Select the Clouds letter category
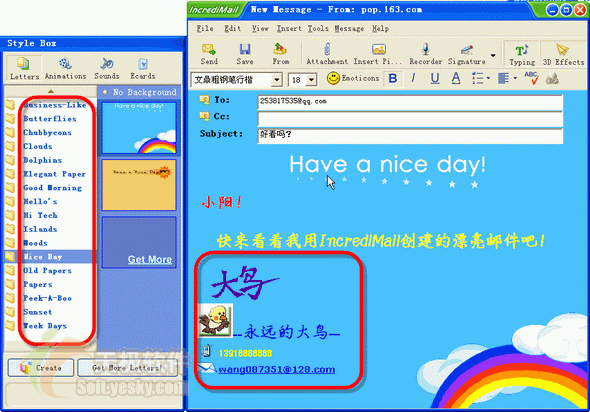This screenshot has height=412, width=590. [x=38, y=146]
